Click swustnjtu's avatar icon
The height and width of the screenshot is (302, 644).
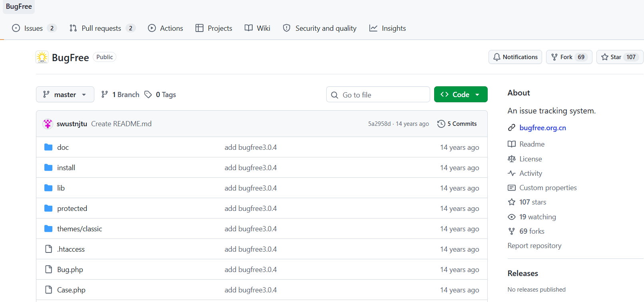click(x=48, y=124)
